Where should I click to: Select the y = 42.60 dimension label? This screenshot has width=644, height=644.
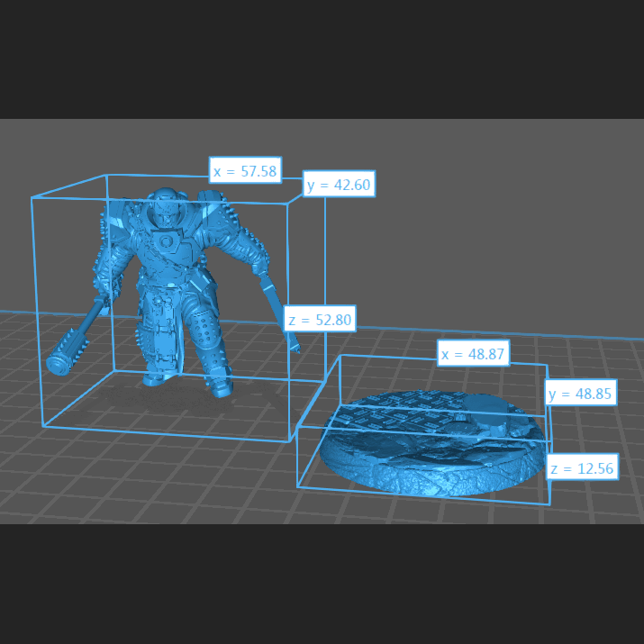(x=338, y=186)
